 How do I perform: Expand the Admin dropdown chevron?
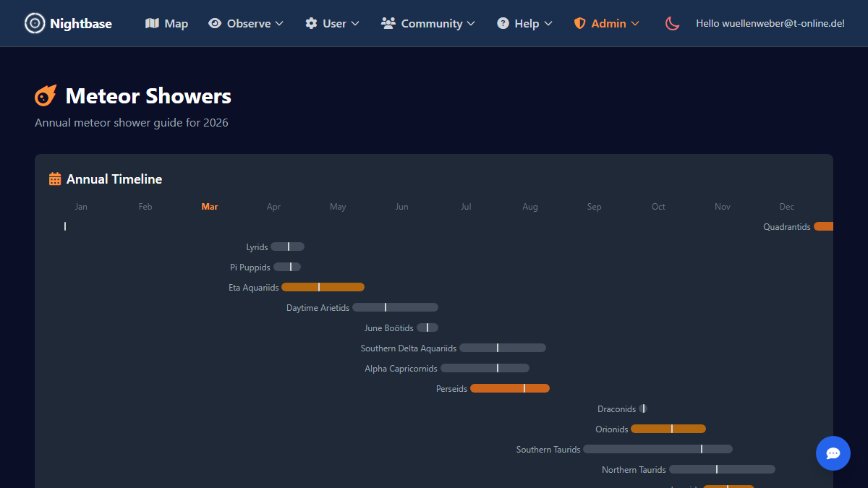(635, 24)
